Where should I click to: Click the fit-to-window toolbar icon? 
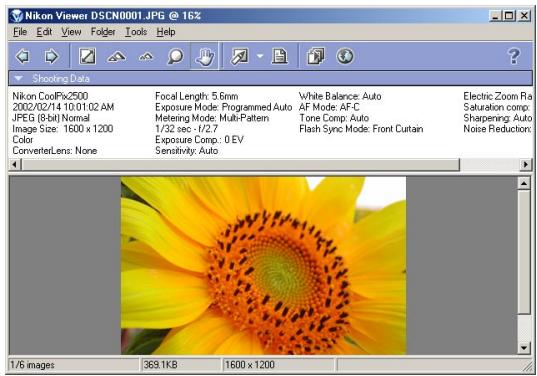87,56
